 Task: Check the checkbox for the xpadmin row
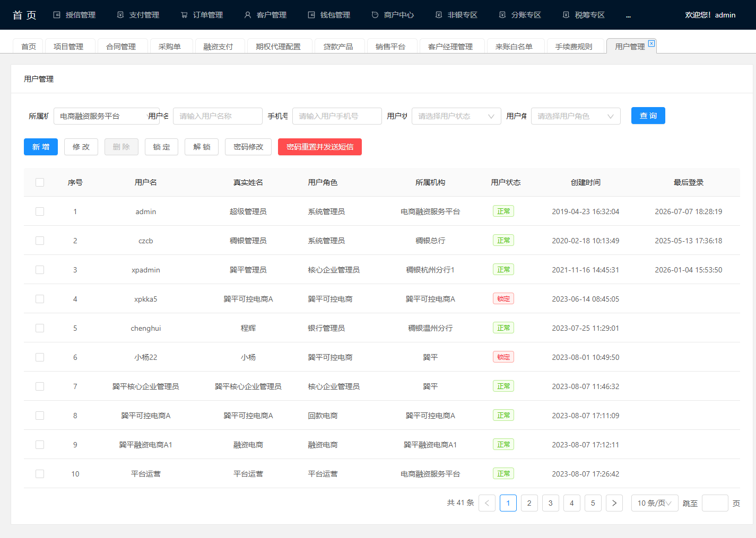[40, 270]
